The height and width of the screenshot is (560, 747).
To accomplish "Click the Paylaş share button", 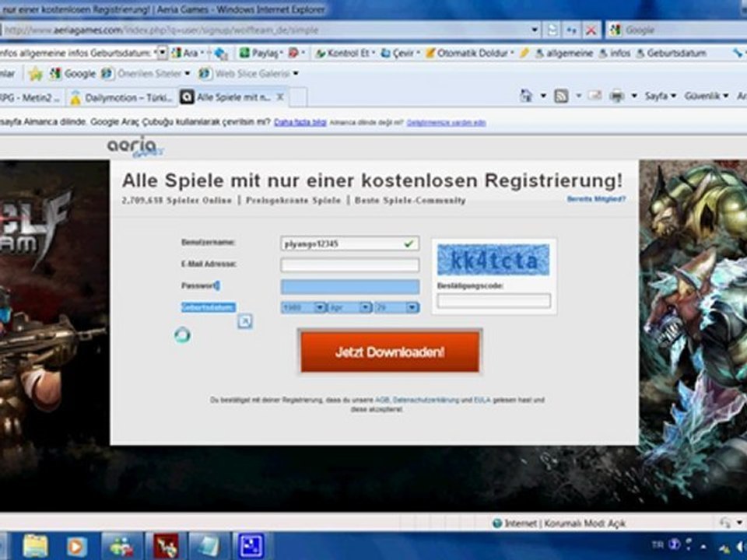I will click(x=261, y=53).
